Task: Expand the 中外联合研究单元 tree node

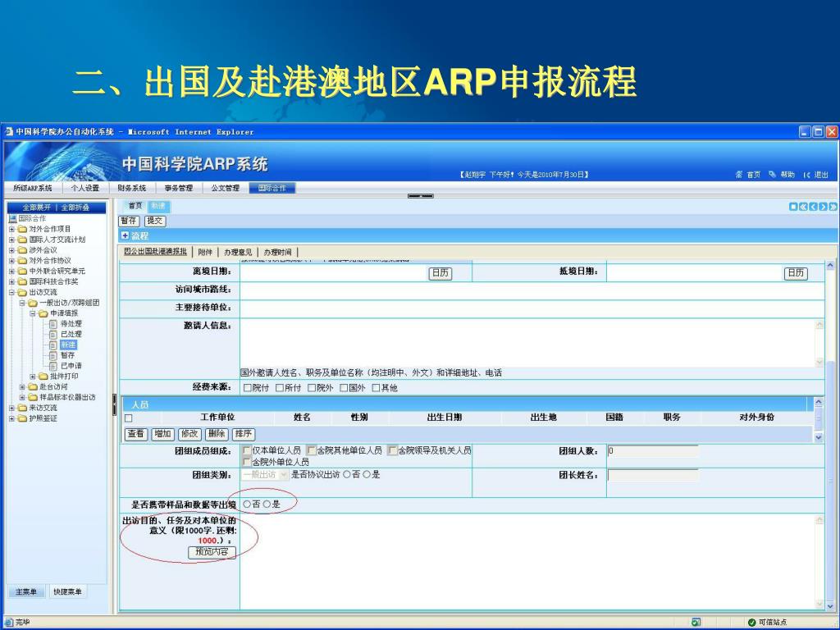Action: point(11,272)
